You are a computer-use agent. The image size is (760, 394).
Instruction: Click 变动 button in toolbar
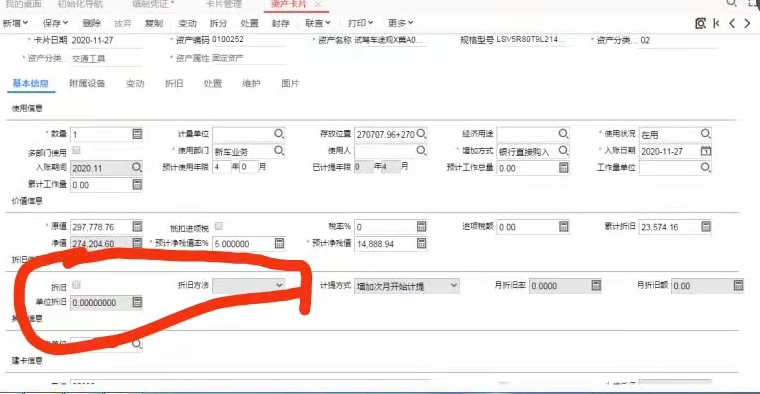pos(187,23)
